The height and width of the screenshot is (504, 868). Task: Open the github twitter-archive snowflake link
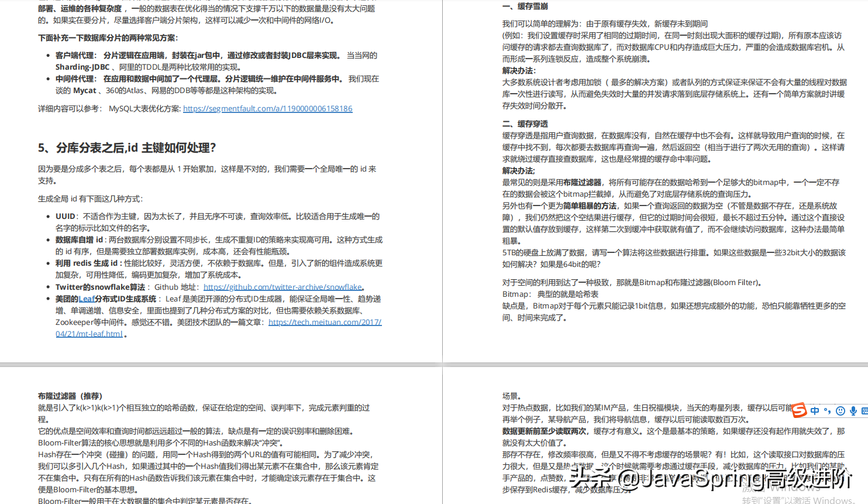pyautogui.click(x=283, y=287)
